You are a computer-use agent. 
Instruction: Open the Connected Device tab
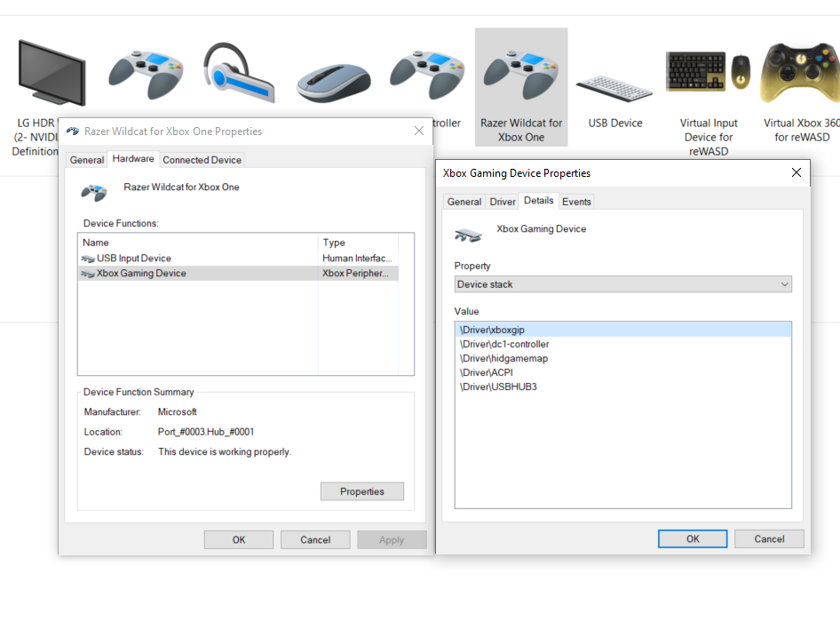coord(202,160)
